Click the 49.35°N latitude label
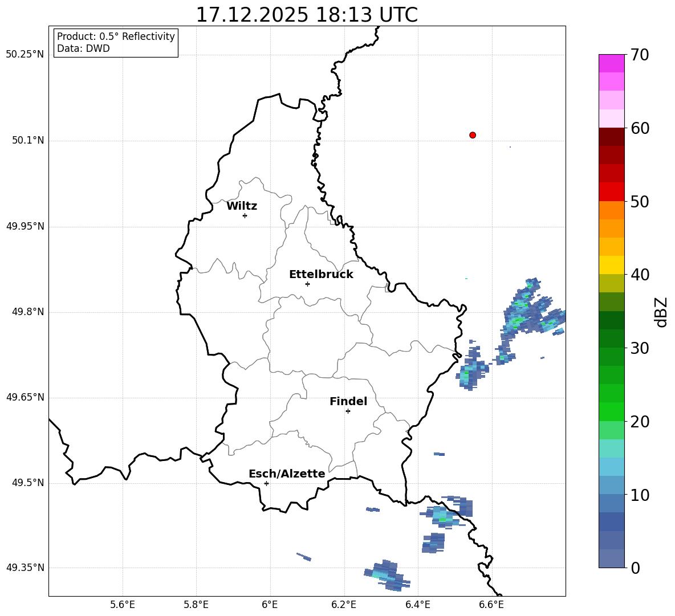The height and width of the screenshot is (616, 675). [x=25, y=568]
